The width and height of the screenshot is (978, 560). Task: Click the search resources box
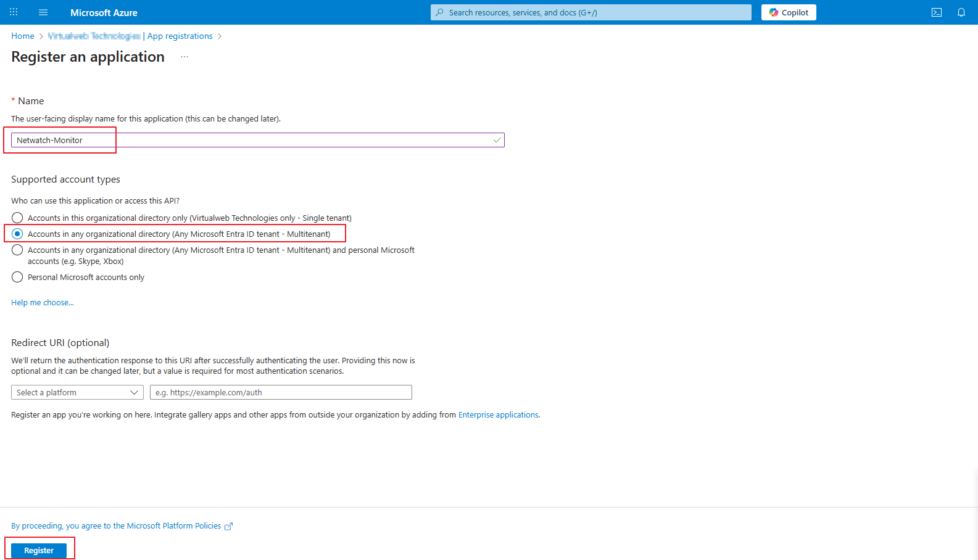tap(591, 12)
